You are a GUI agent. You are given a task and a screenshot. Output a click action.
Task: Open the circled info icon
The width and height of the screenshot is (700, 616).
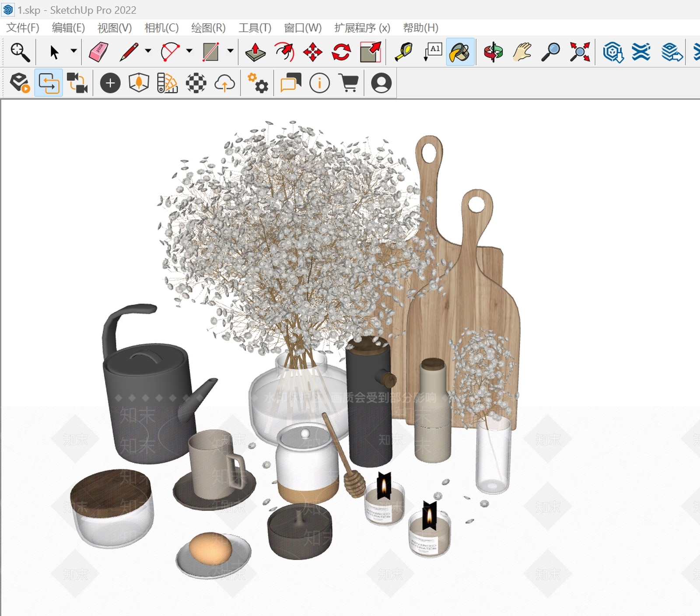click(x=319, y=83)
